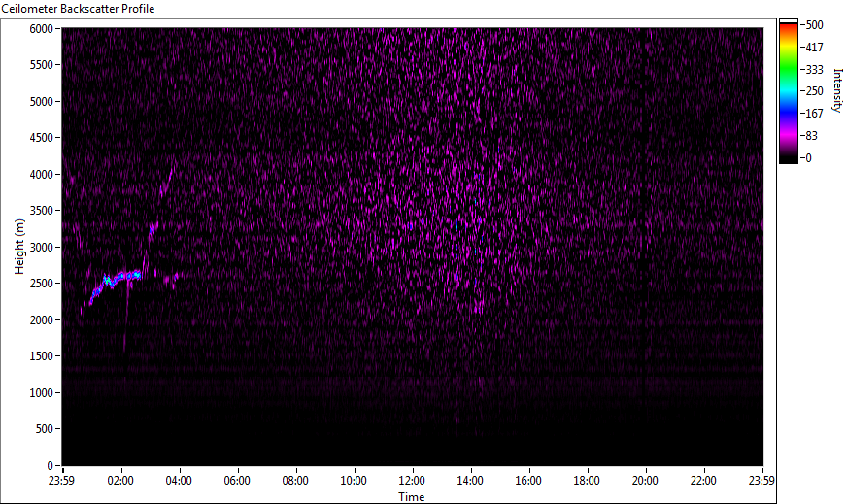Select the 0 intensity scale label
Screen dimensions: 847x504
(x=808, y=157)
